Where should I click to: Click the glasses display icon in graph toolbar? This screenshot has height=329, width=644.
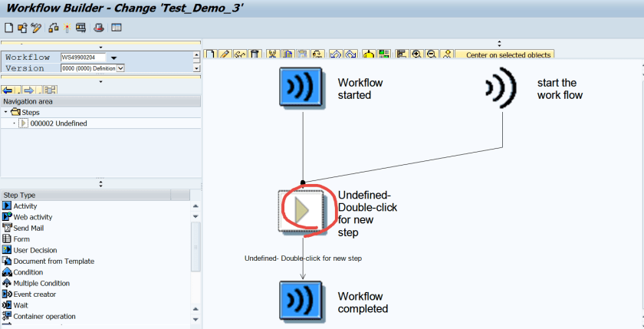coord(240,54)
